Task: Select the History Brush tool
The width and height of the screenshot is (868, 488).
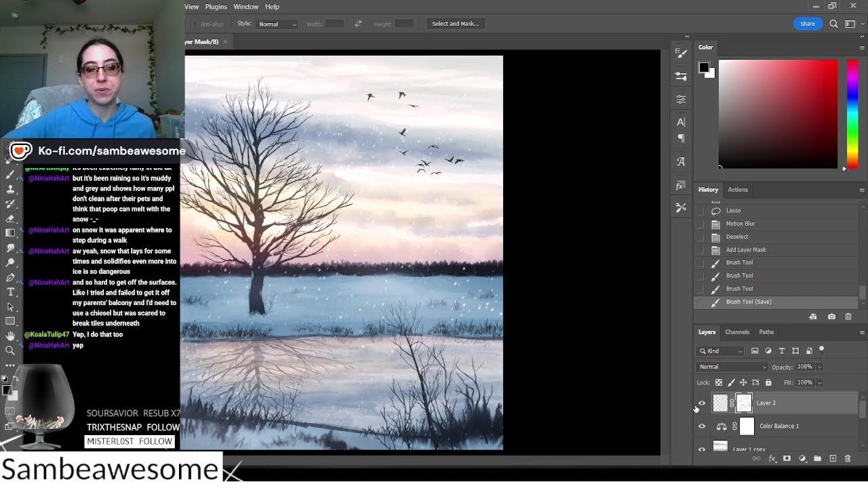Action: 10,203
